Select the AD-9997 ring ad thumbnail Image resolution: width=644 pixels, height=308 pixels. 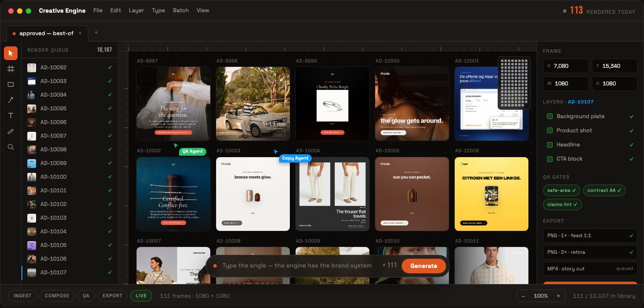click(x=173, y=103)
